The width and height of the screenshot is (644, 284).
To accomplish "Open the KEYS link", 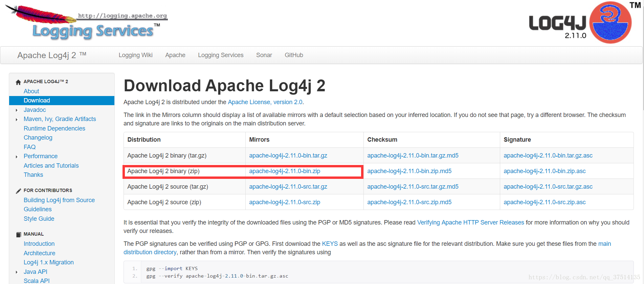I will (x=330, y=244).
